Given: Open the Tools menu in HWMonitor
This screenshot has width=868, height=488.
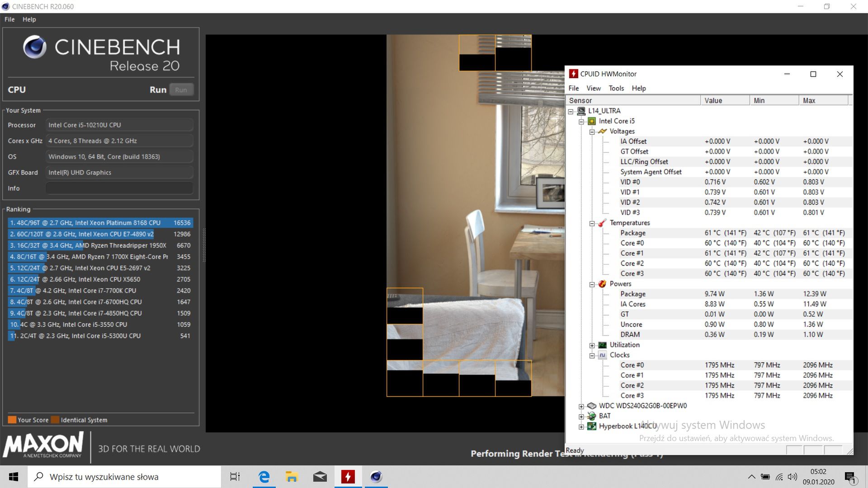Looking at the screenshot, I should click(616, 88).
